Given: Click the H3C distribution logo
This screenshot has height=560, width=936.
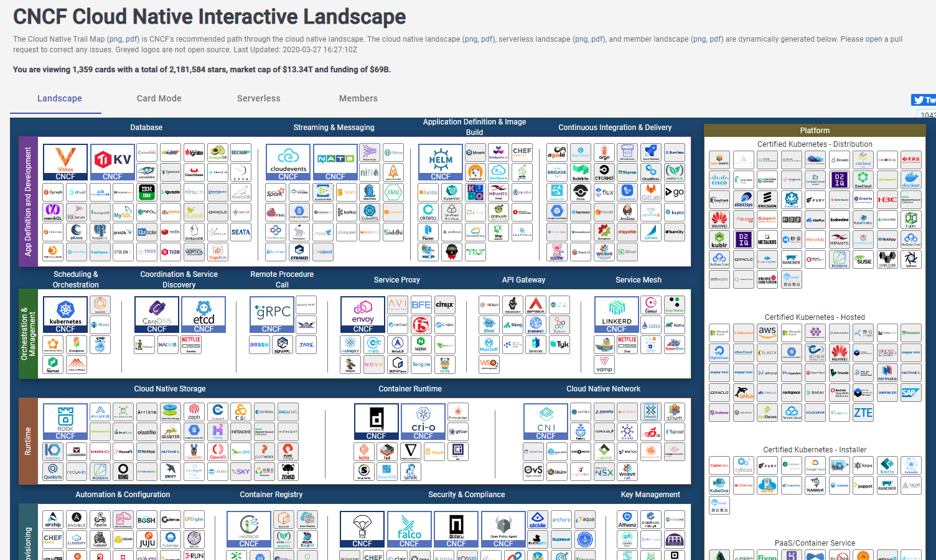Looking at the screenshot, I should click(x=887, y=200).
